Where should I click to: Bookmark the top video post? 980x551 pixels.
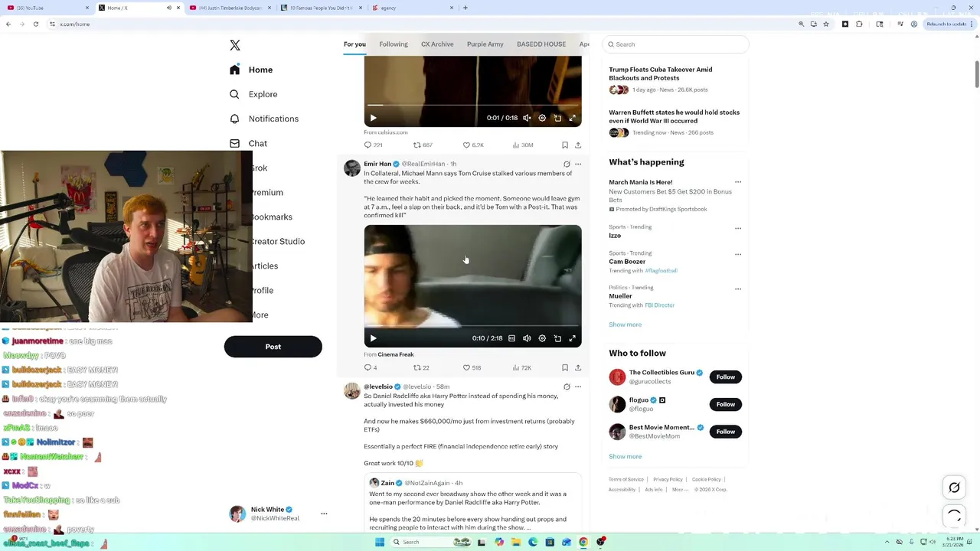coord(565,145)
